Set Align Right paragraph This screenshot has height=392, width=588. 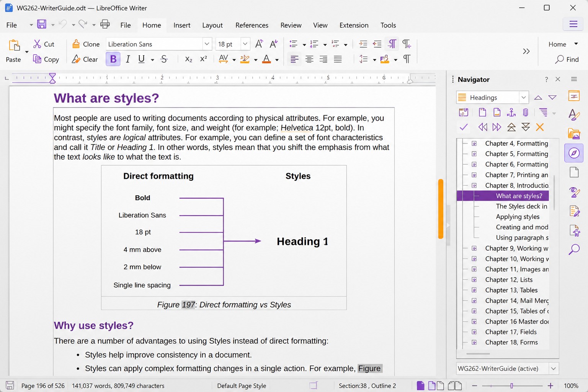tap(323, 59)
